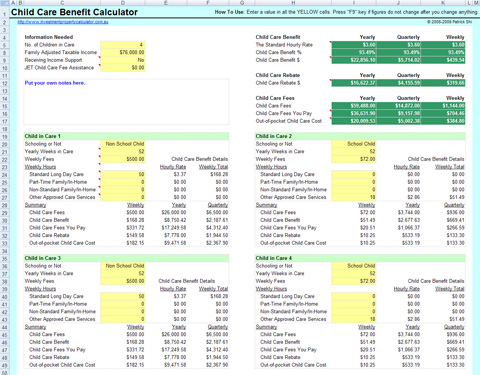This screenshot has height=375, width=480.
Task: Select the total Child Care Fees quarterly $14,872.00 cell
Action: point(399,106)
